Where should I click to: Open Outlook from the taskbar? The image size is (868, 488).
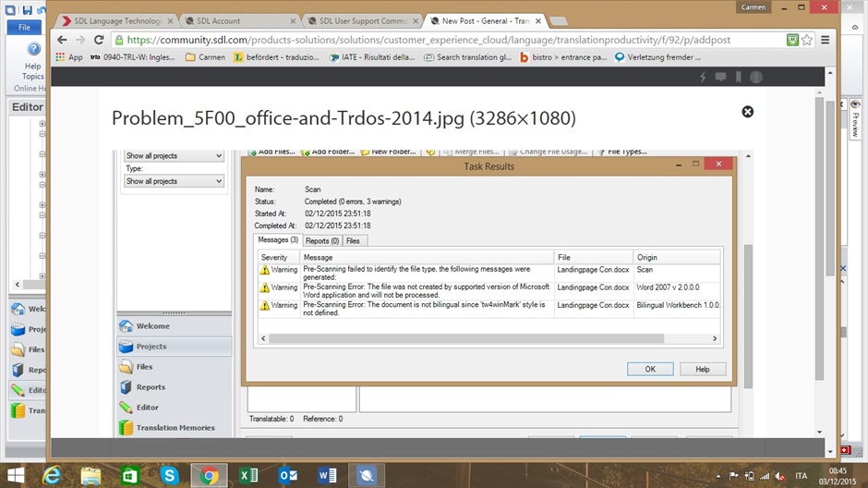point(288,475)
